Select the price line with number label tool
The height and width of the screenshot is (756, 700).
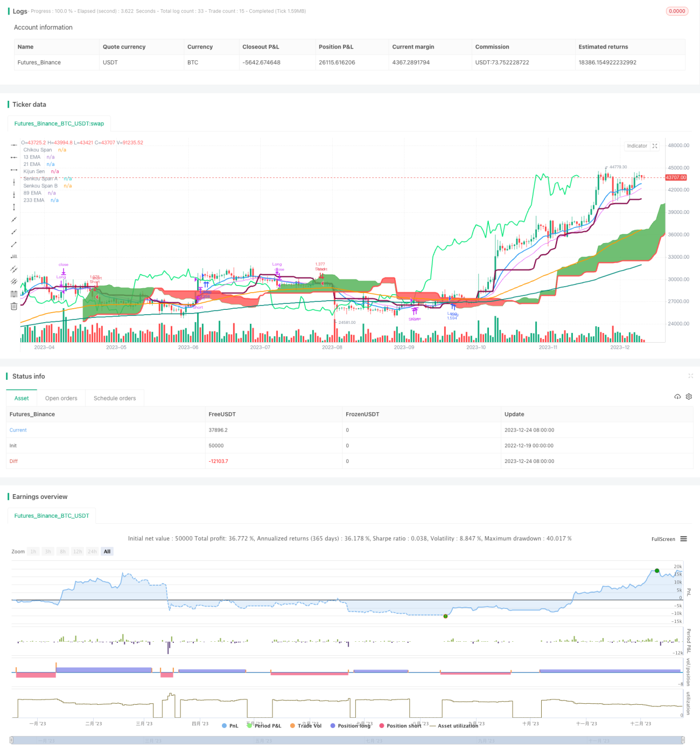[14, 256]
